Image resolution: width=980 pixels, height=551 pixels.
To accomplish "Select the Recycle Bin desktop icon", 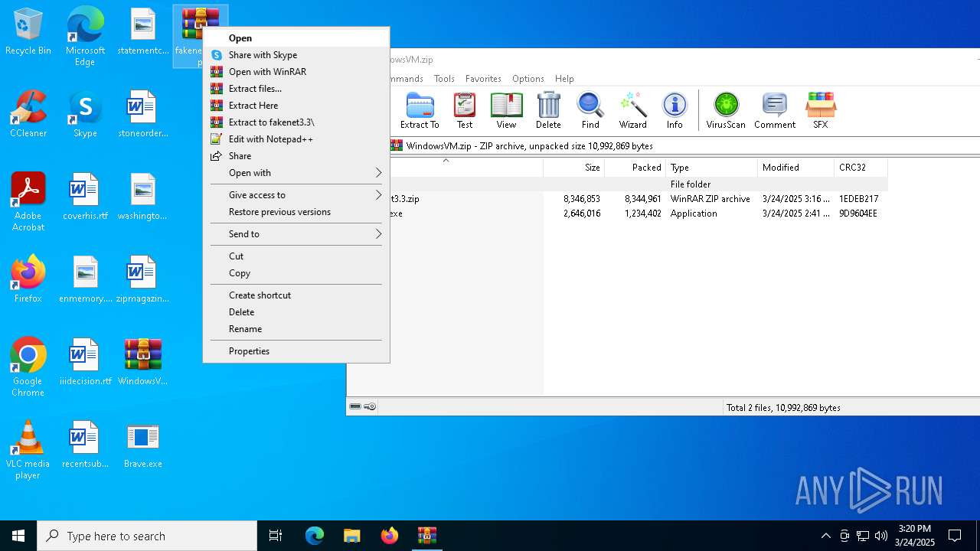I will point(28,31).
